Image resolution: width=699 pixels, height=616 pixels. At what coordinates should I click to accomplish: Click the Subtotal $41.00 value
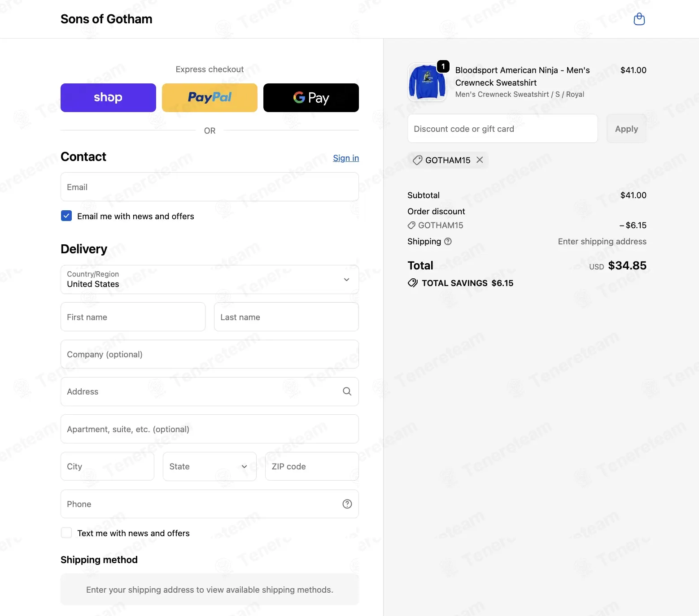tap(633, 195)
